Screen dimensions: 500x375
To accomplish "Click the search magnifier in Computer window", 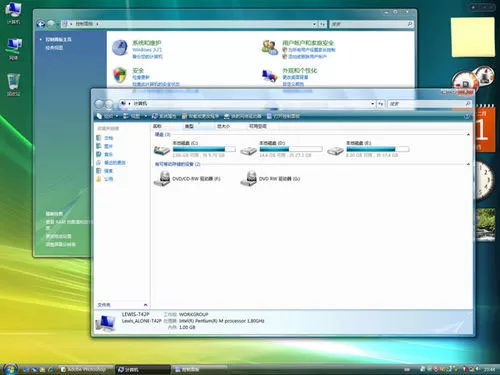I will 468,104.
